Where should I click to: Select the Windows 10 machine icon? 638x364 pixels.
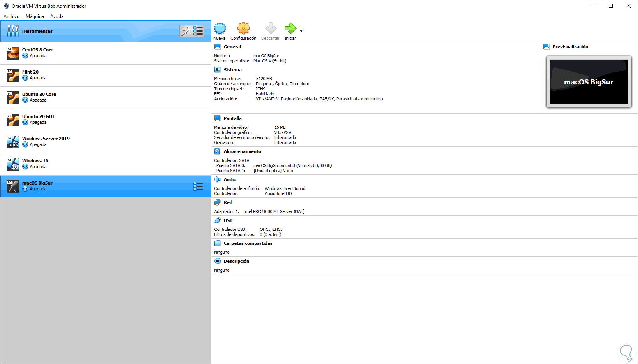click(13, 164)
